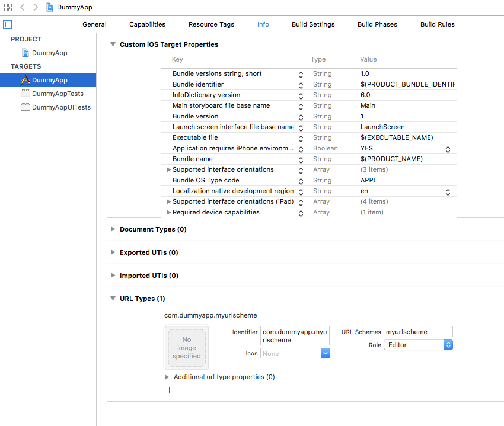
Task: Click the Main storyboard value Main
Action: pos(368,105)
